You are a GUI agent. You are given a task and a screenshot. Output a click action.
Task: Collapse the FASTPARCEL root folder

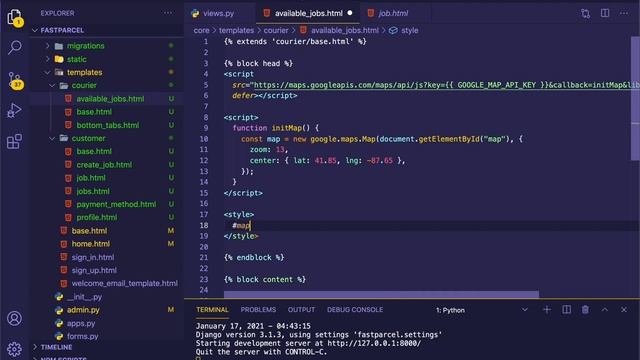(35, 30)
